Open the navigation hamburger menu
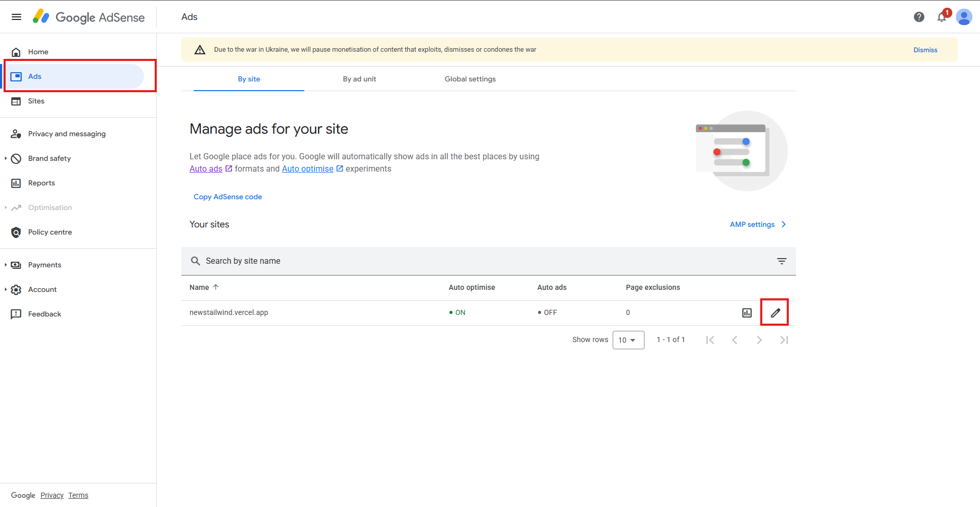This screenshot has width=980, height=507. 16,16
